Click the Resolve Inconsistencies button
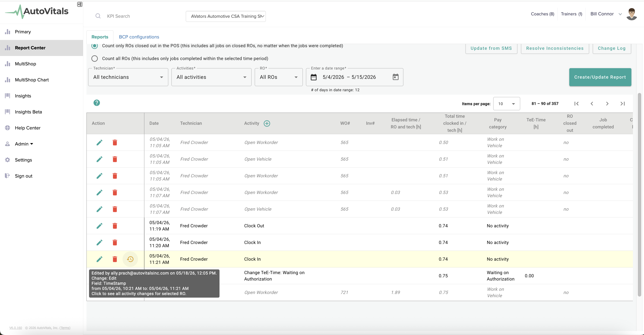This screenshot has height=335, width=644. pos(555,48)
